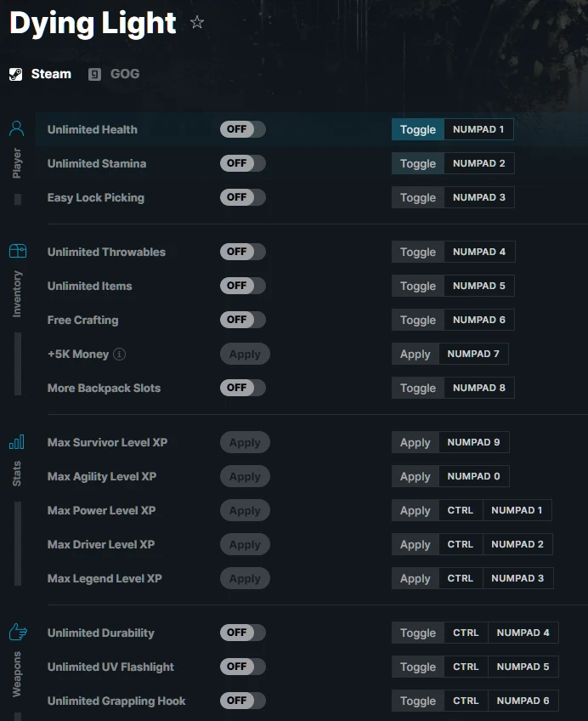Turn on Free Crafting switch
Image resolution: width=588 pixels, height=721 pixels.
coord(242,320)
